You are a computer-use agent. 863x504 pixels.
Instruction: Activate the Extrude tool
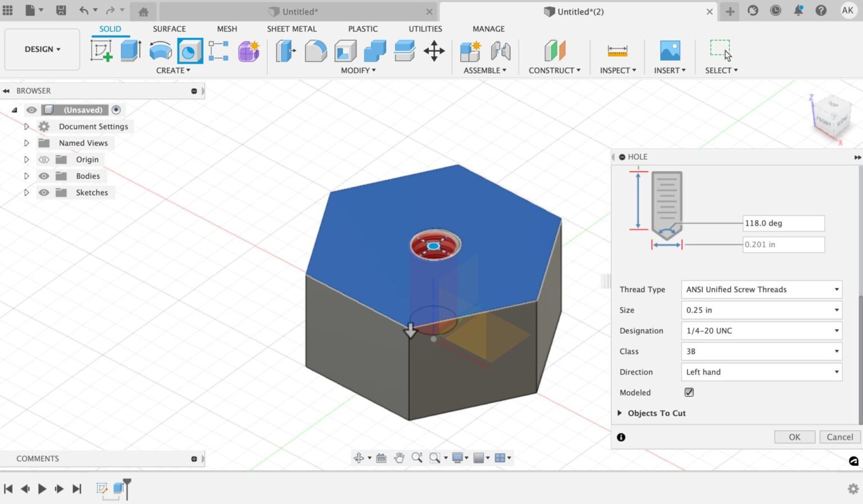(130, 51)
